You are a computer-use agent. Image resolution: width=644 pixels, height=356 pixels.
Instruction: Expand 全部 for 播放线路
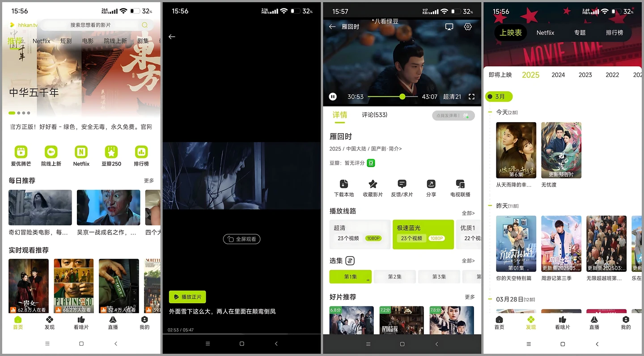pos(468,213)
